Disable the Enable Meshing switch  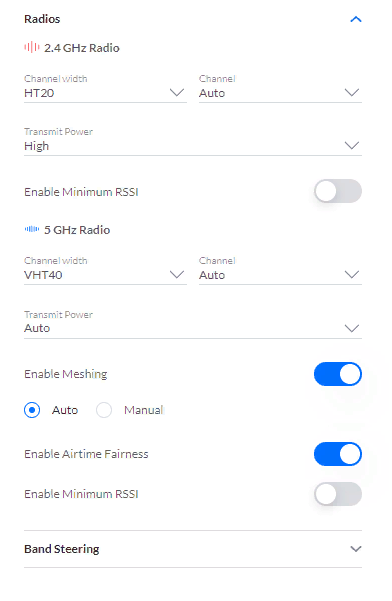pos(338,374)
